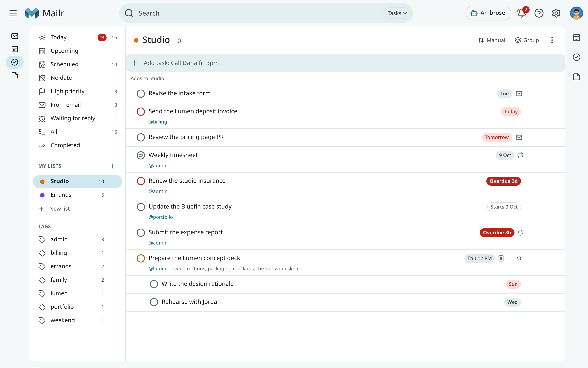Check off Review the pricing page PR
The image size is (588, 368).
[141, 138]
